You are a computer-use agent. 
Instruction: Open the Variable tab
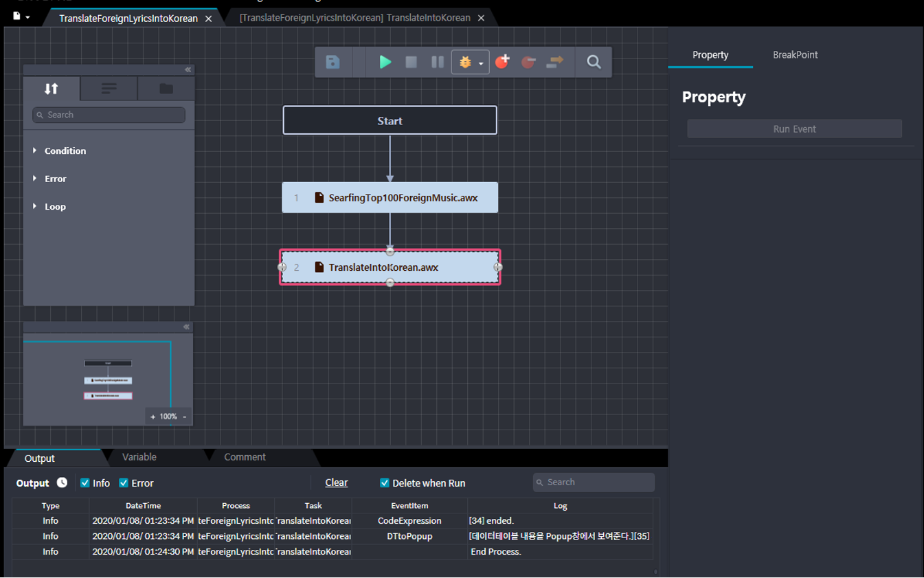pyautogui.click(x=139, y=457)
